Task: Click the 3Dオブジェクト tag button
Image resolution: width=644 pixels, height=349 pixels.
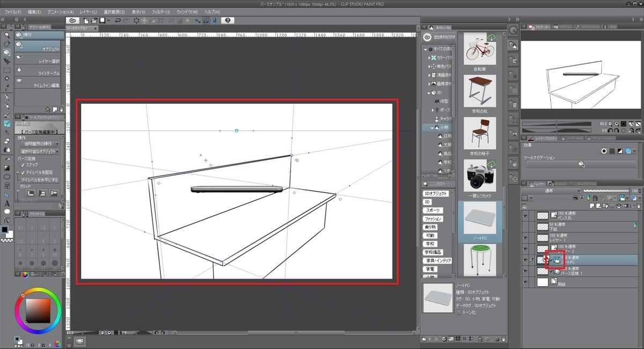Action: 435,193
